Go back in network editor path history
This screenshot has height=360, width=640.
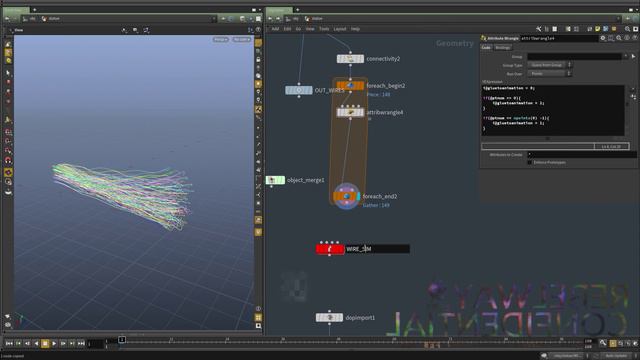[x=270, y=19]
